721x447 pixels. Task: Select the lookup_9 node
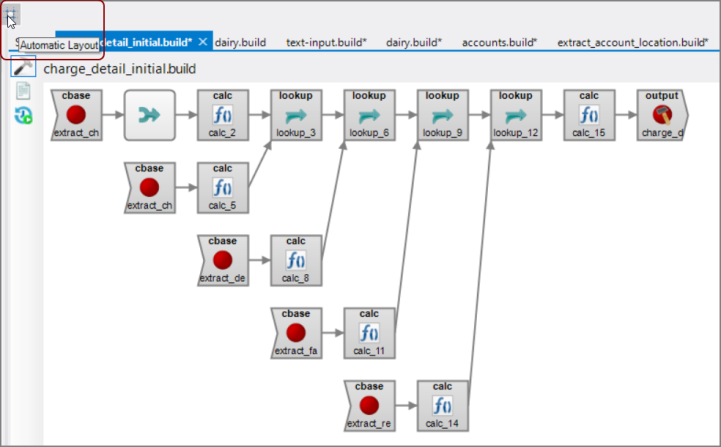point(442,115)
